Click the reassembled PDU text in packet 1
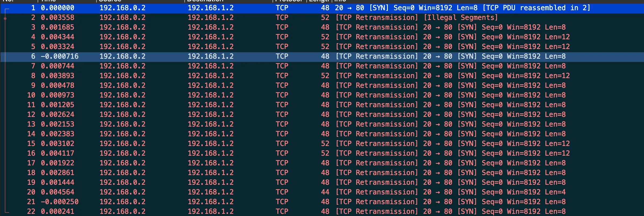The width and height of the screenshot is (644, 216). [x=536, y=8]
